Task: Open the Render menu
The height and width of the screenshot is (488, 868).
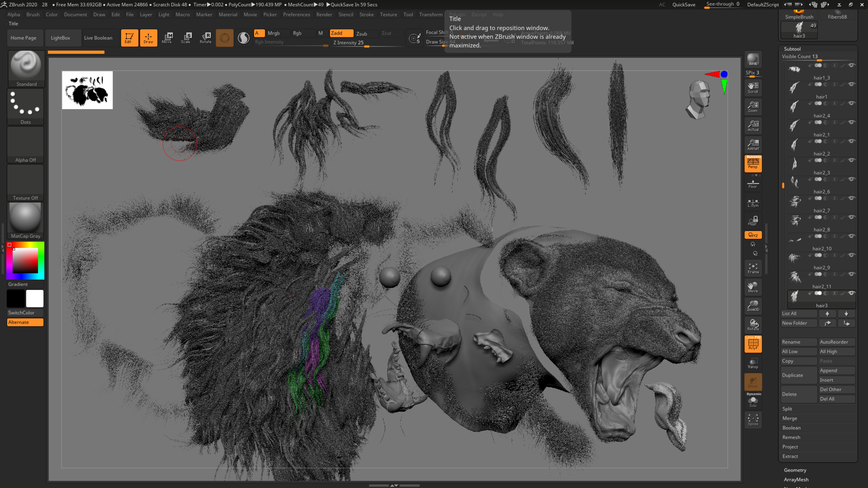Action: tap(324, 14)
